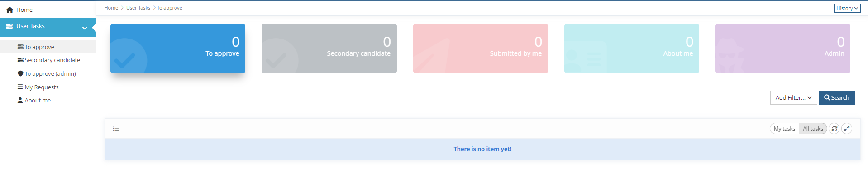
Task: Click the shield icon beside To approve (admin)
Action: pos(20,73)
